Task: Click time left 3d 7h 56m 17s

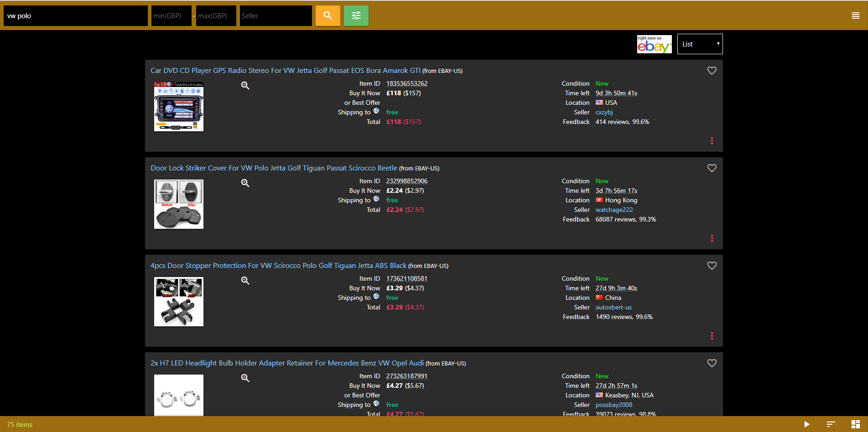Action: click(616, 190)
